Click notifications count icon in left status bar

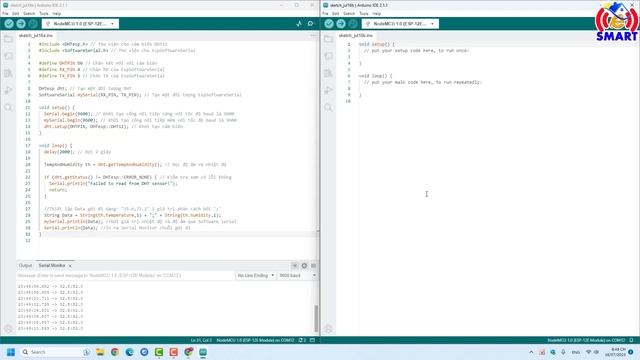(302, 340)
